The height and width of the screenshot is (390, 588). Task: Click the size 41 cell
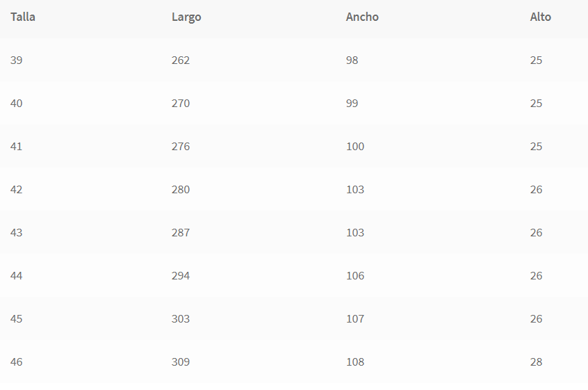pos(17,147)
